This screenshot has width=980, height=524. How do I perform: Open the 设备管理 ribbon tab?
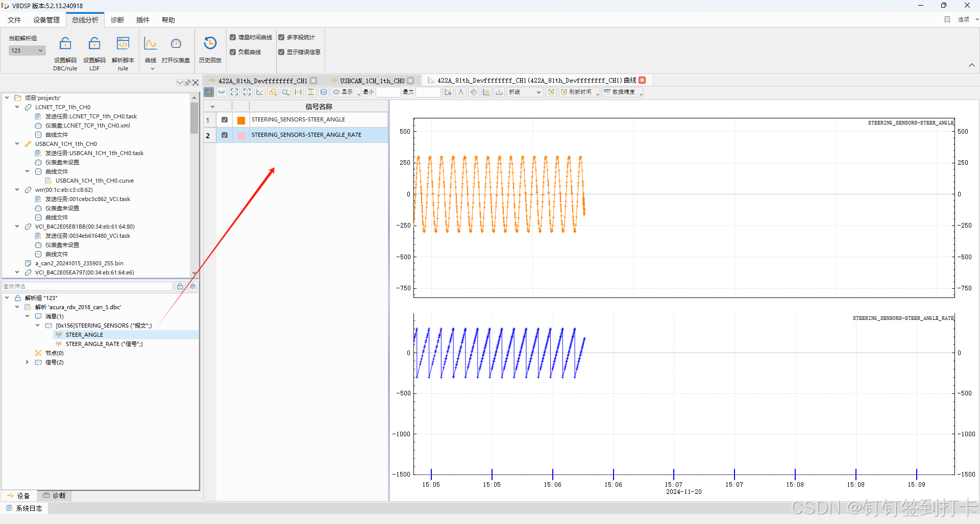46,20
